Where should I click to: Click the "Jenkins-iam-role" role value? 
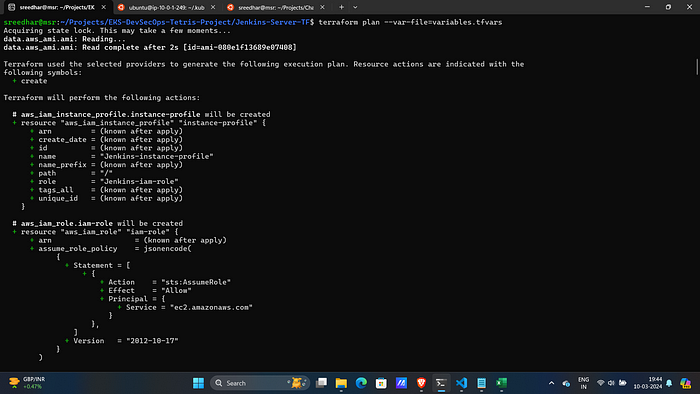pyautogui.click(x=139, y=182)
